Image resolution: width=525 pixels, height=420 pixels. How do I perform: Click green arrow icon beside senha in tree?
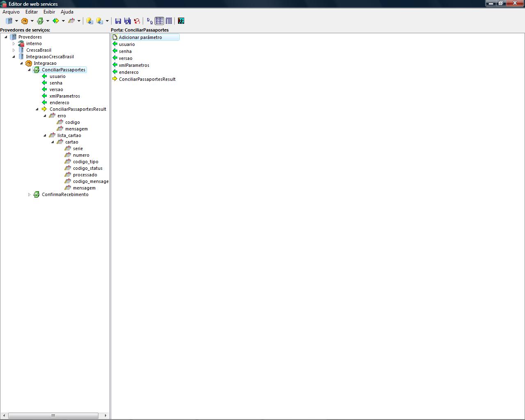click(x=44, y=83)
